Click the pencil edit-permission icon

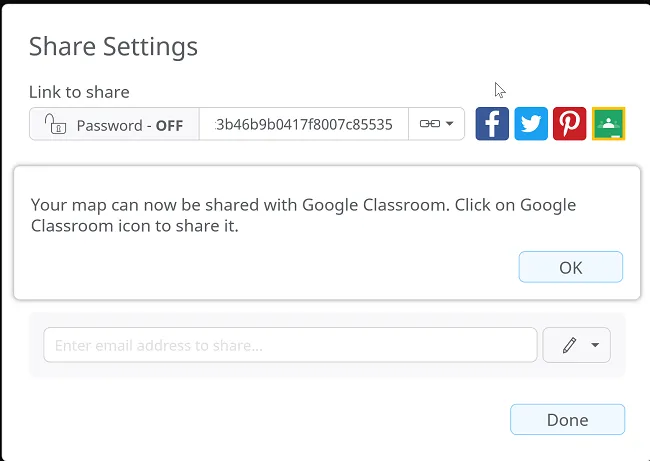(569, 345)
